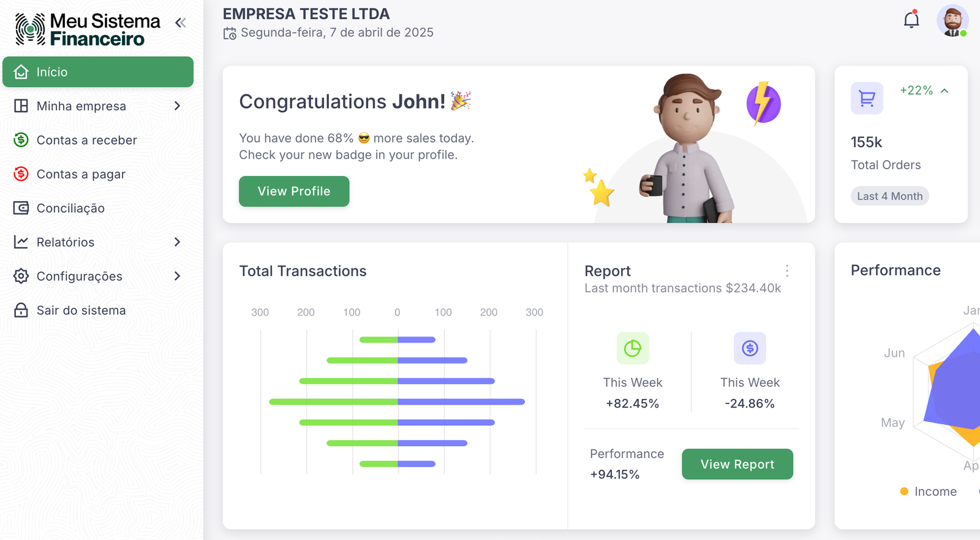Expand the Minha empresa submenu

tap(177, 106)
